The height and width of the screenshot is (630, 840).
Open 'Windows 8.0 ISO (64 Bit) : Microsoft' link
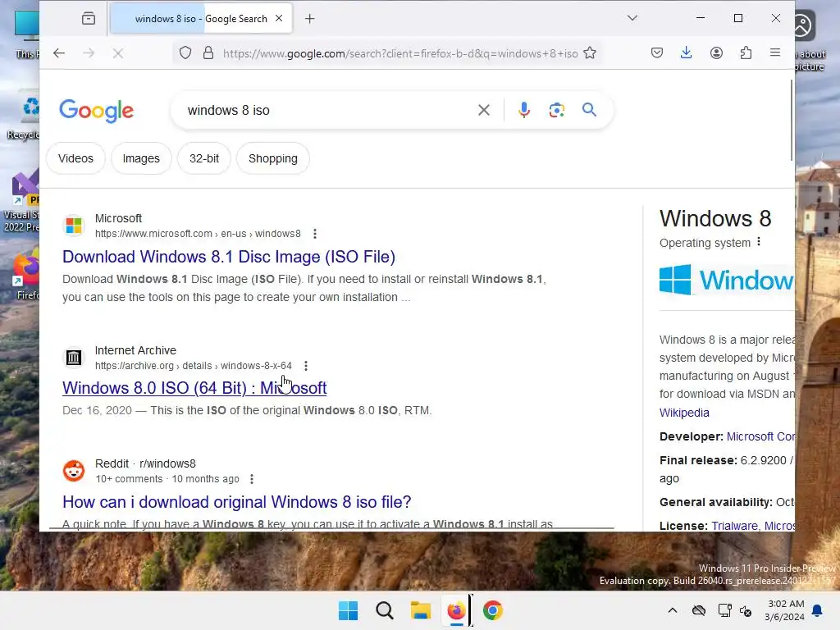tap(194, 388)
